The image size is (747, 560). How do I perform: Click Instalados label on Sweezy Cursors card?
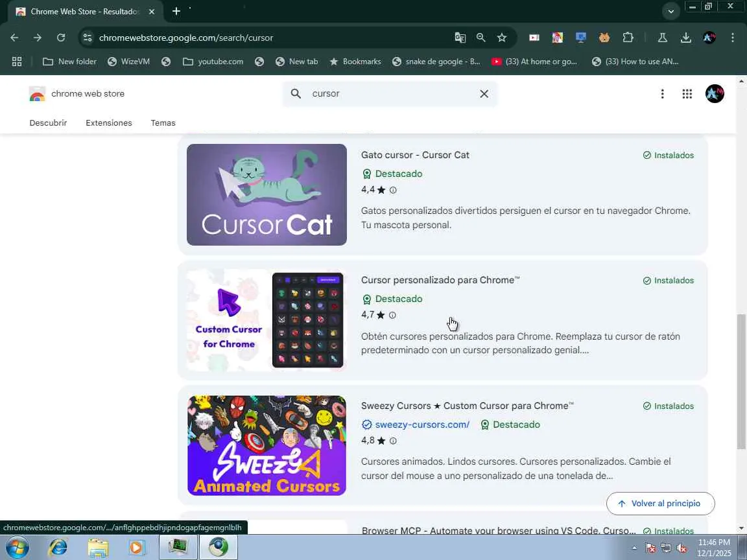click(x=669, y=406)
